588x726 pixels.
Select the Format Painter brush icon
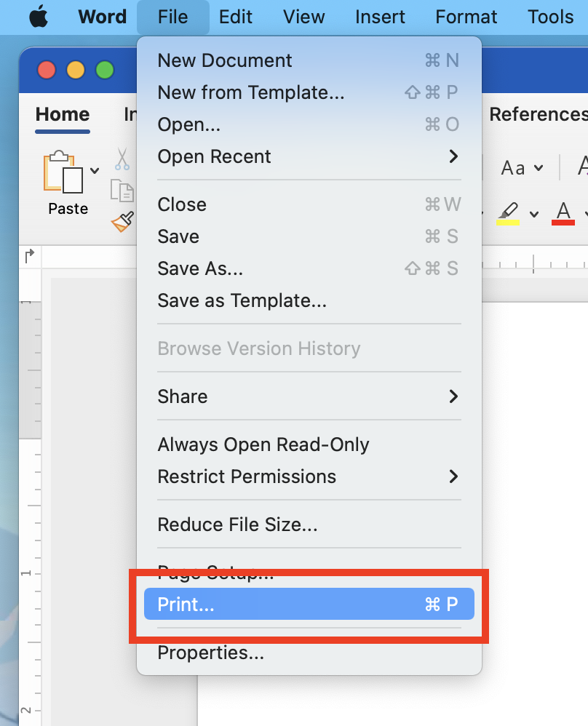click(123, 222)
